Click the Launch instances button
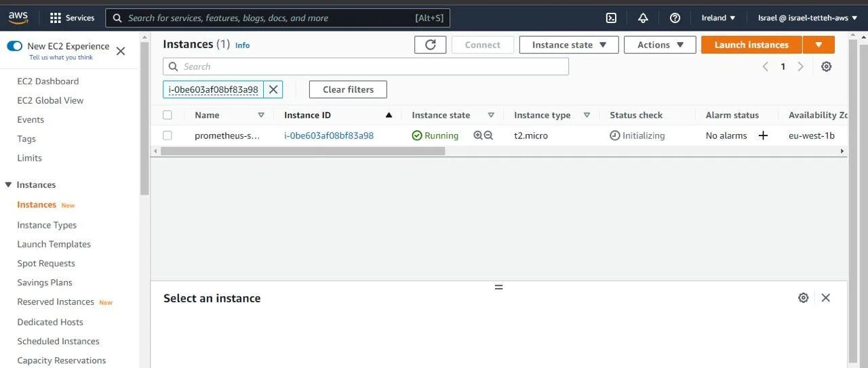 [x=751, y=45]
